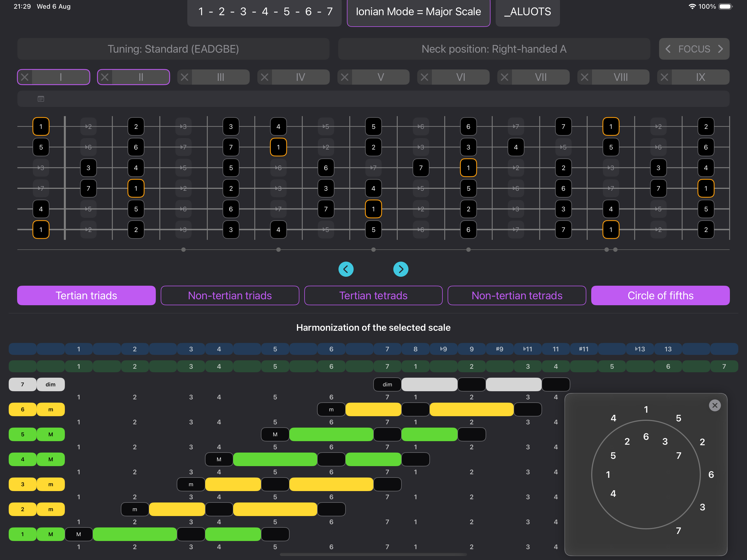This screenshot has height=560, width=747.
Task: Select Tertian tetrads tab
Action: [373, 295]
